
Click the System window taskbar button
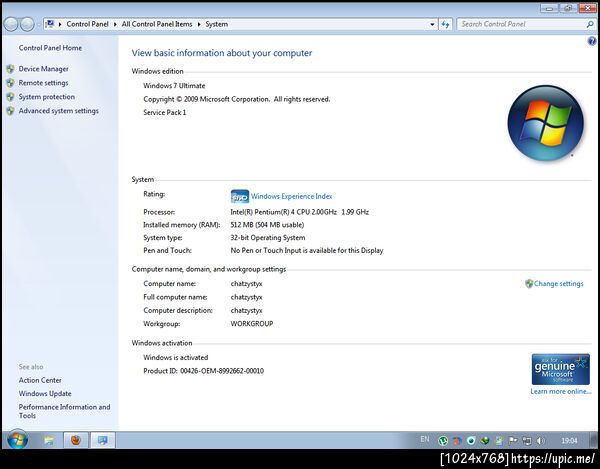click(103, 440)
